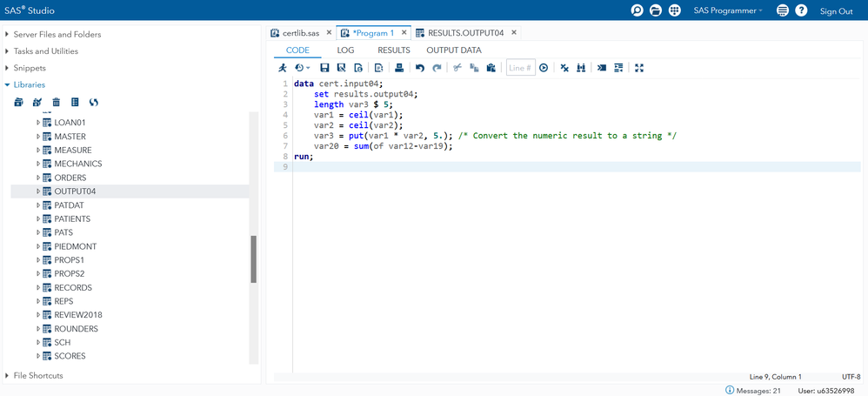
Task: Switch to the LOG tab
Action: [x=345, y=50]
